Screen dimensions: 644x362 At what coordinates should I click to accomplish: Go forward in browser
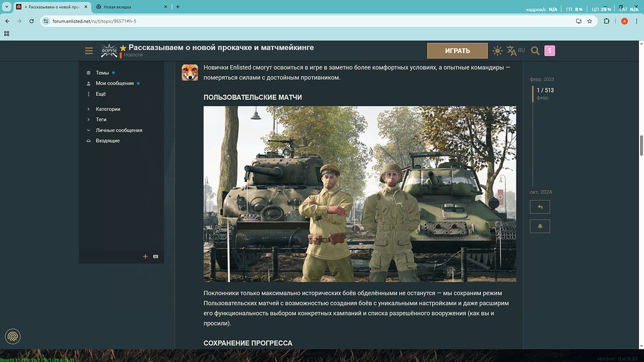19,21
